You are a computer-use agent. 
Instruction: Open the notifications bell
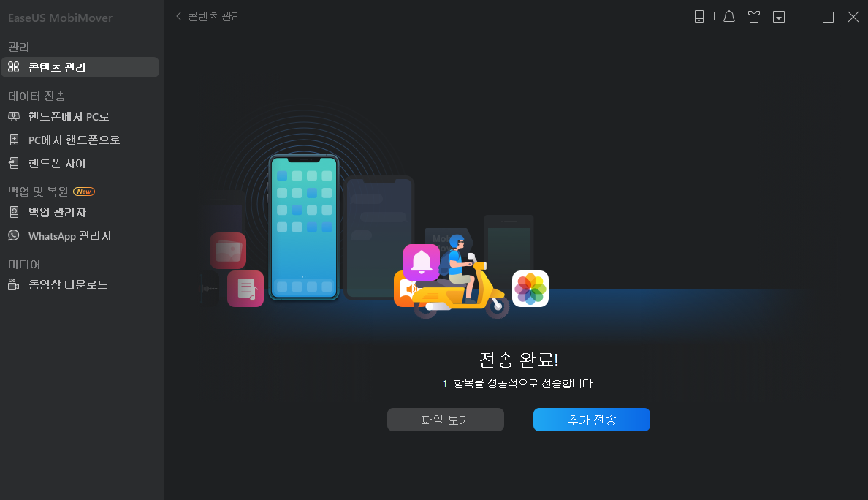(728, 17)
